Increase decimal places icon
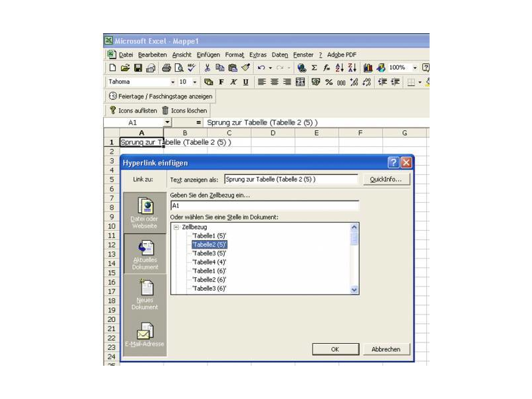The width and height of the screenshot is (532, 399). click(354, 82)
